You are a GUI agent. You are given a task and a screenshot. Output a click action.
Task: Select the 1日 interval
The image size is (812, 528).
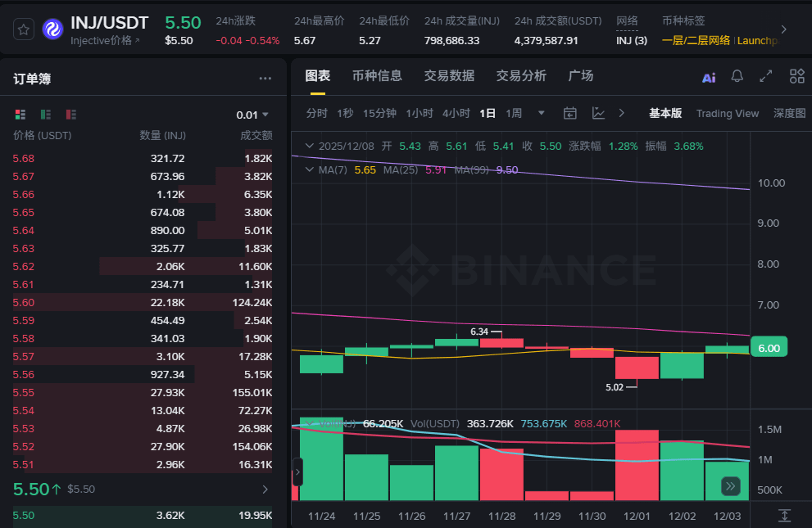coord(488,113)
